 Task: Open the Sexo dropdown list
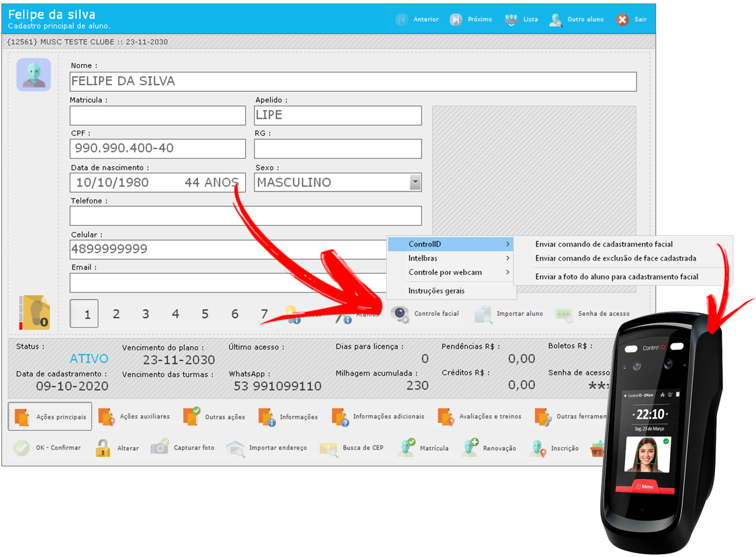point(415,182)
